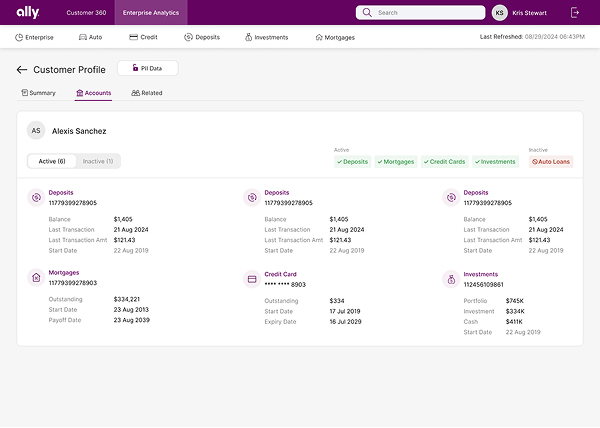Viewport: 600px width, 428px height.
Task: Click the AS customer avatar
Action: tap(36, 131)
